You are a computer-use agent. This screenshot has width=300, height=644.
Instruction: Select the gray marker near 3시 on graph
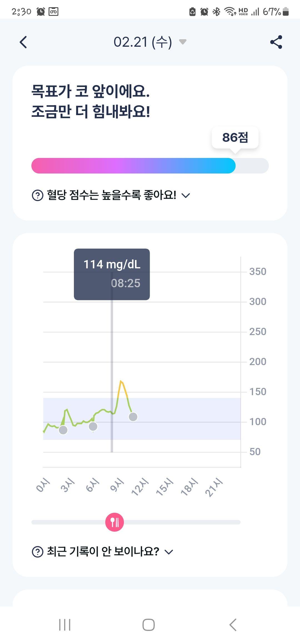pyautogui.click(x=63, y=430)
